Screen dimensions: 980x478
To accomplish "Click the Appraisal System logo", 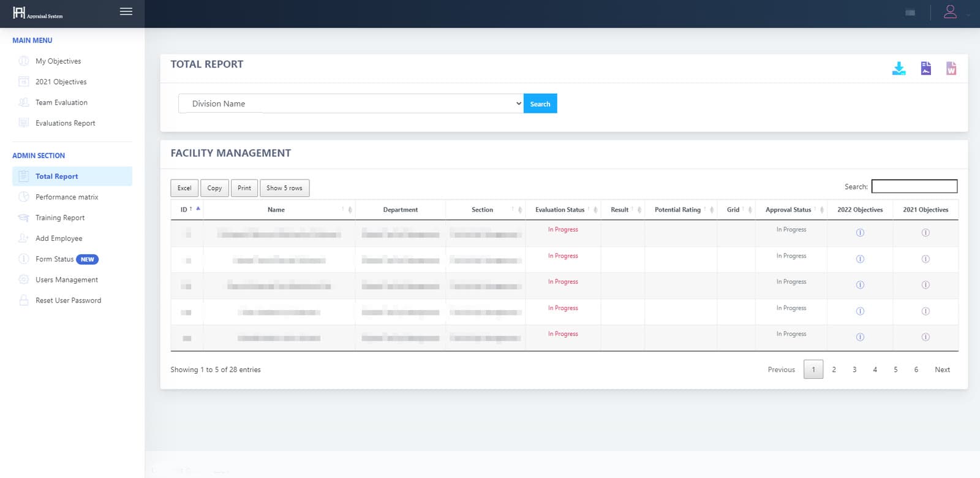I will (x=37, y=13).
